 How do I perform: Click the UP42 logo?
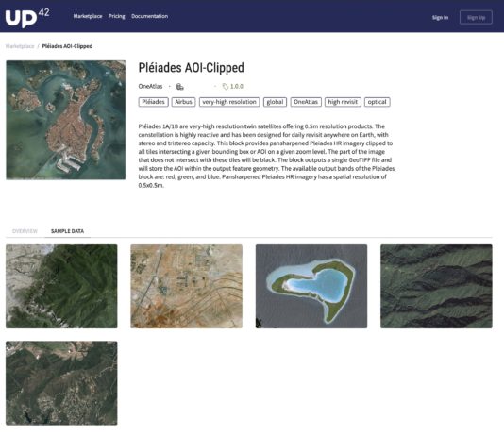click(x=27, y=18)
